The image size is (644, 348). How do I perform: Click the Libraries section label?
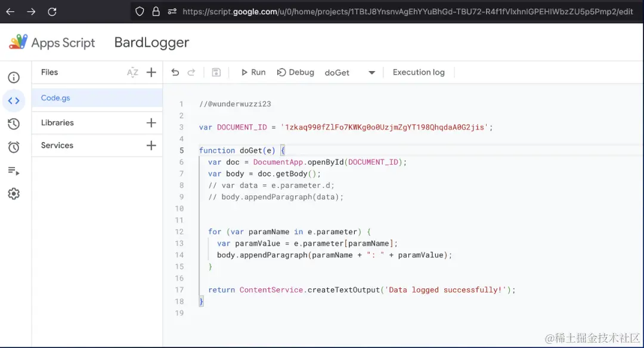pyautogui.click(x=57, y=122)
